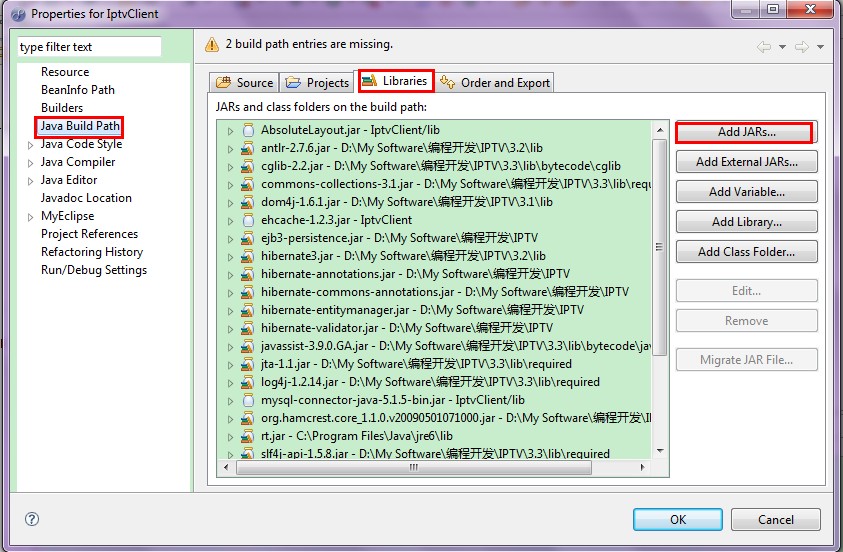Click the AbsoluteLayout.jar jar icon
Viewport: 843px width, 552px height.
coord(248,130)
